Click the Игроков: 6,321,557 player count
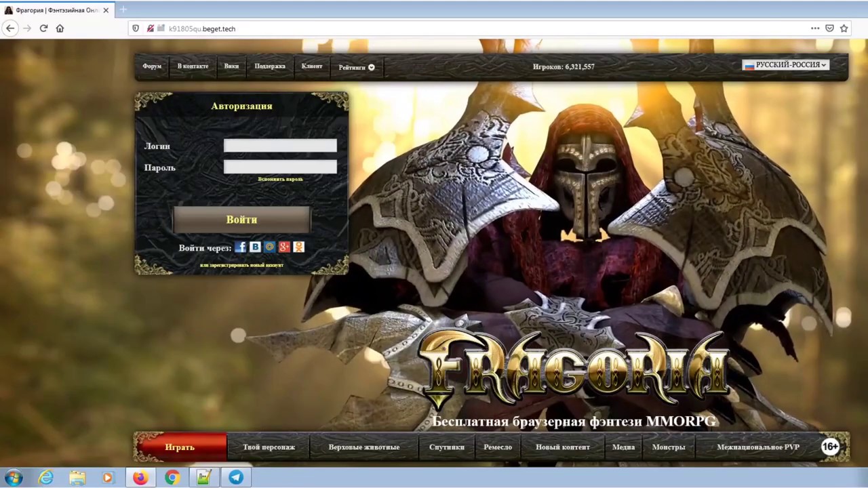The height and width of the screenshot is (488, 868). pos(564,66)
